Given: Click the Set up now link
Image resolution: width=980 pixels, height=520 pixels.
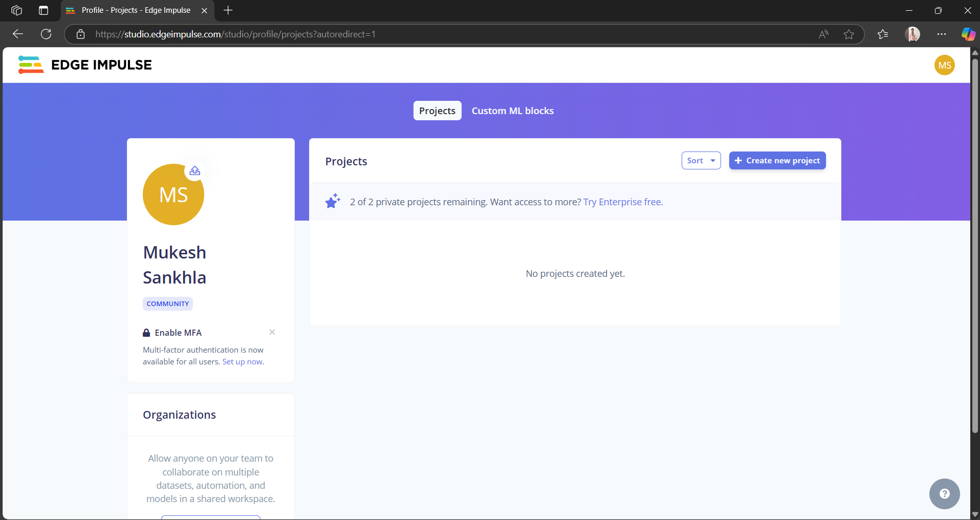Looking at the screenshot, I should coord(243,362).
